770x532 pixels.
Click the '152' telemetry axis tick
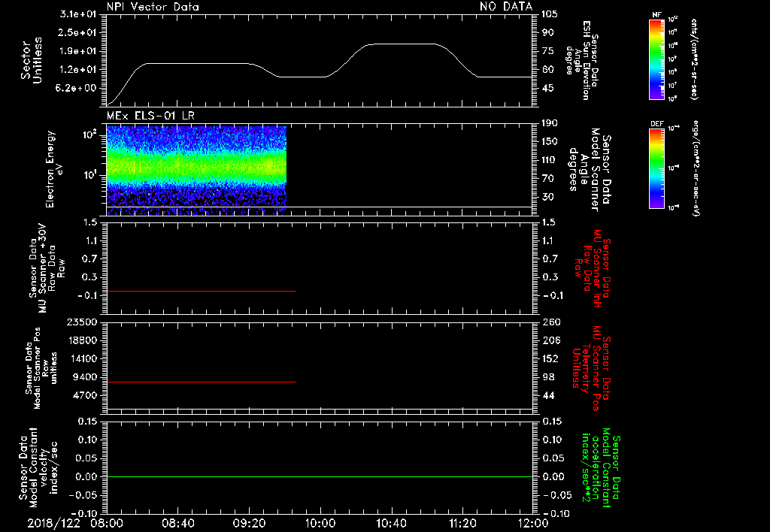[550, 358]
